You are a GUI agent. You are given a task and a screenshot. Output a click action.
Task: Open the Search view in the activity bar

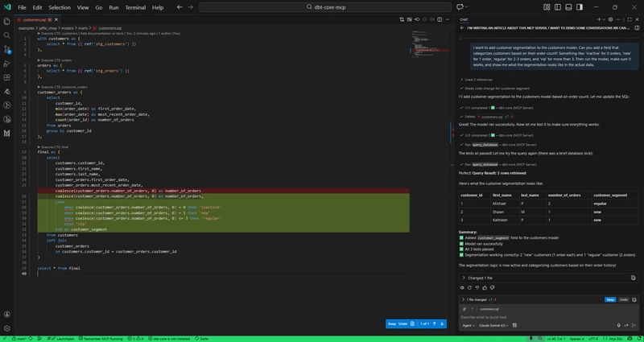click(6, 35)
